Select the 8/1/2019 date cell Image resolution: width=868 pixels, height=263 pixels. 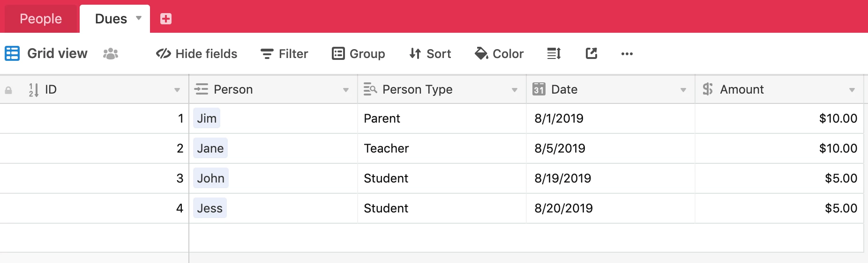point(611,118)
